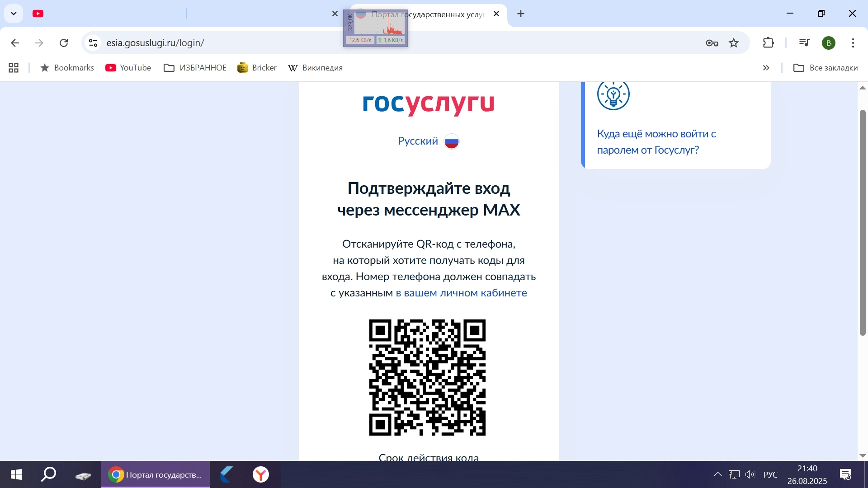This screenshot has height=488, width=868.
Task: Open Chrome three-dot menu
Action: tap(853, 43)
